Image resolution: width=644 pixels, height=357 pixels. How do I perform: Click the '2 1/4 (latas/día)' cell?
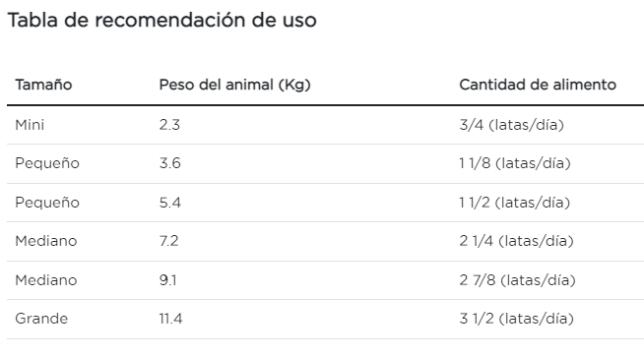pos(516,241)
